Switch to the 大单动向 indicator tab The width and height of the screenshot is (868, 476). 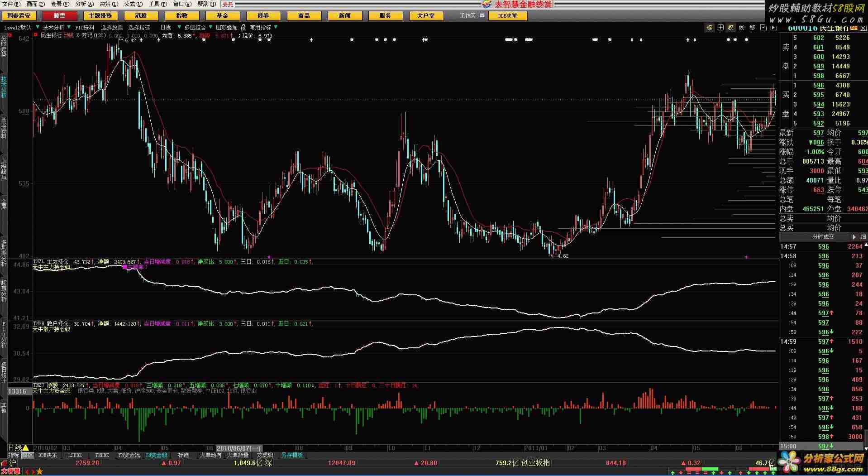pos(210,455)
